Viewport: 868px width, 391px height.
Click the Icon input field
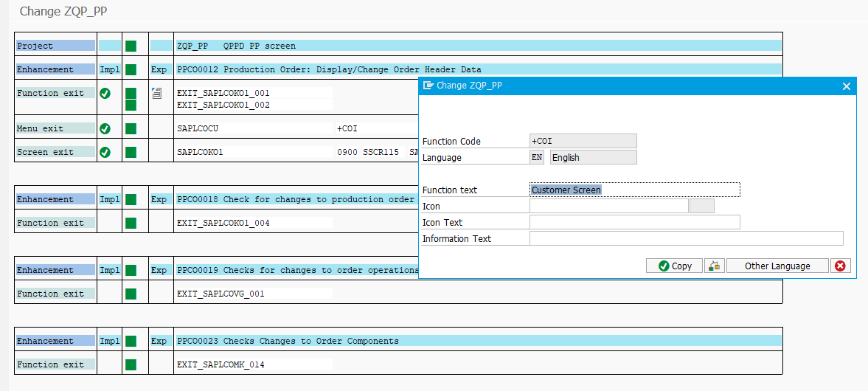pyautogui.click(x=608, y=206)
